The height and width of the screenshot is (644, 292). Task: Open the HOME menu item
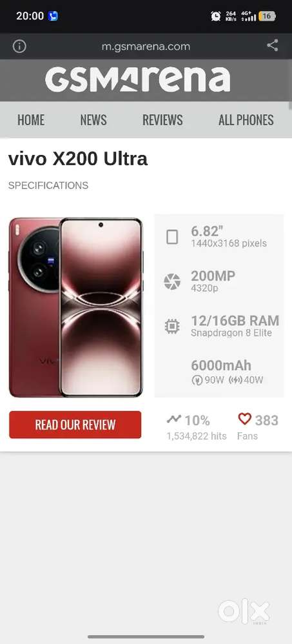pyautogui.click(x=31, y=120)
